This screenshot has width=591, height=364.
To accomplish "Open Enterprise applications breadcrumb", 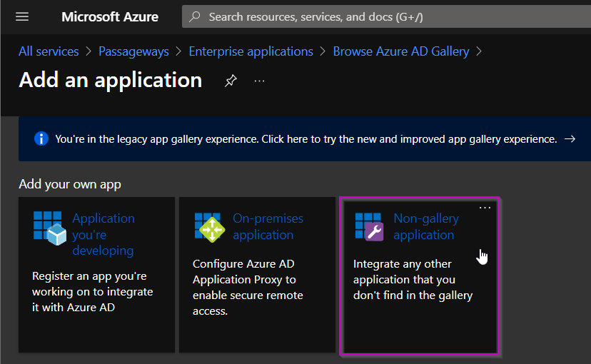I will coord(251,51).
